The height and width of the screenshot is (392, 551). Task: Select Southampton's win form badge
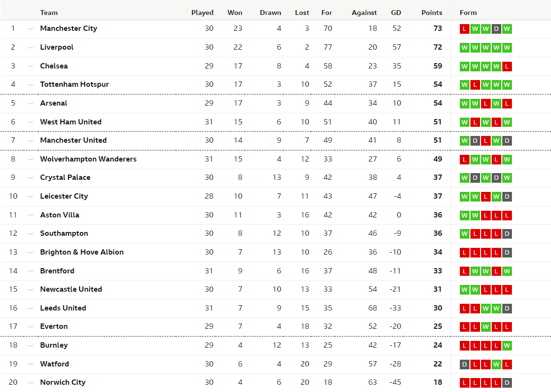click(x=465, y=234)
